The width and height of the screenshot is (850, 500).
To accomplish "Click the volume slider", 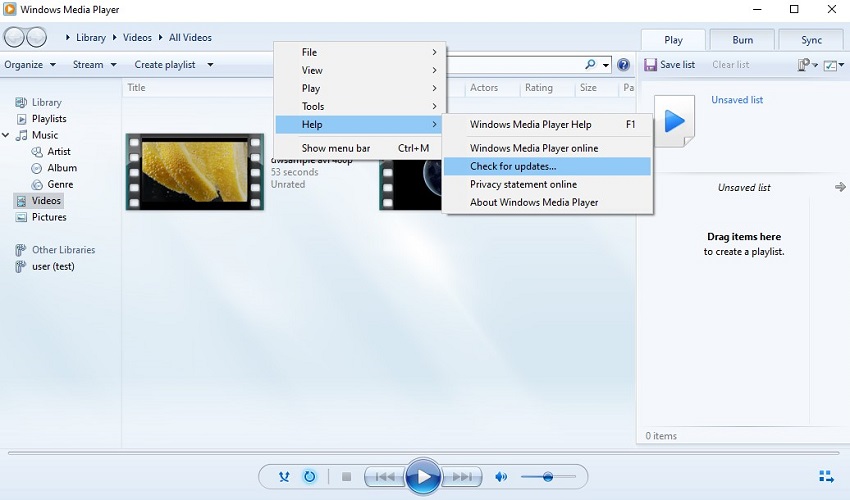I will coord(548,477).
